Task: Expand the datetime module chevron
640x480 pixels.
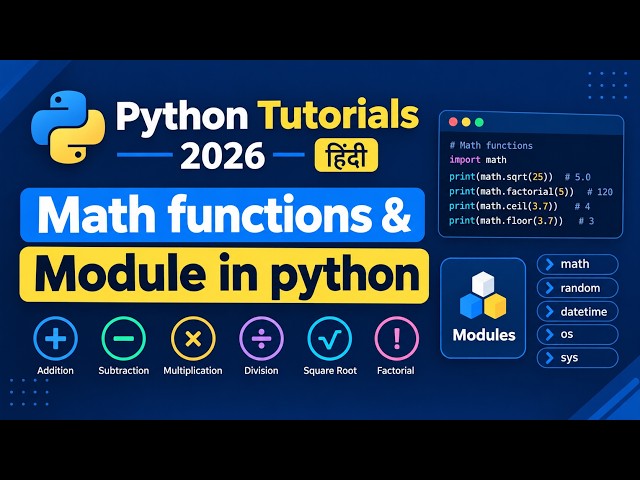Action: [549, 312]
